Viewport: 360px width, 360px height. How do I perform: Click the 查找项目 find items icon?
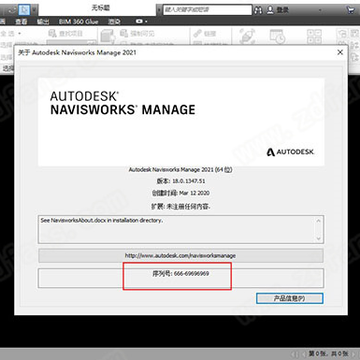pos(52,33)
